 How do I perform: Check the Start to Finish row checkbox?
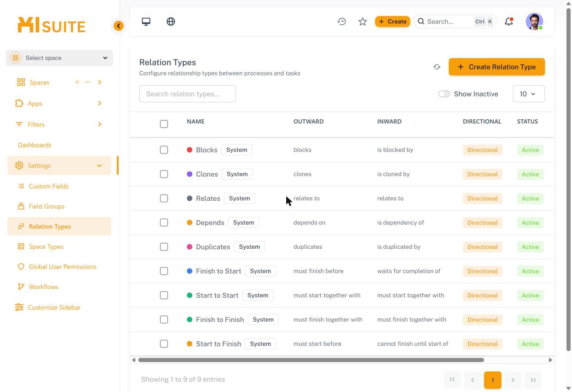(164, 344)
